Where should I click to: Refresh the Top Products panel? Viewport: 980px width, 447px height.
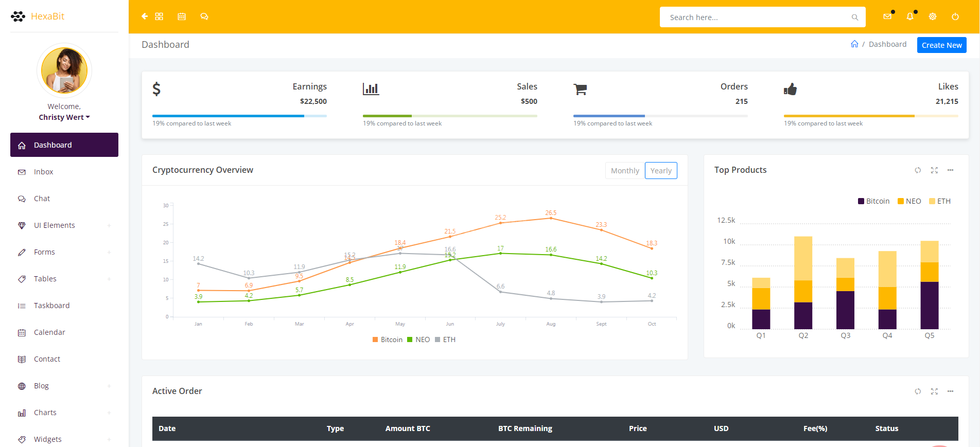point(918,170)
